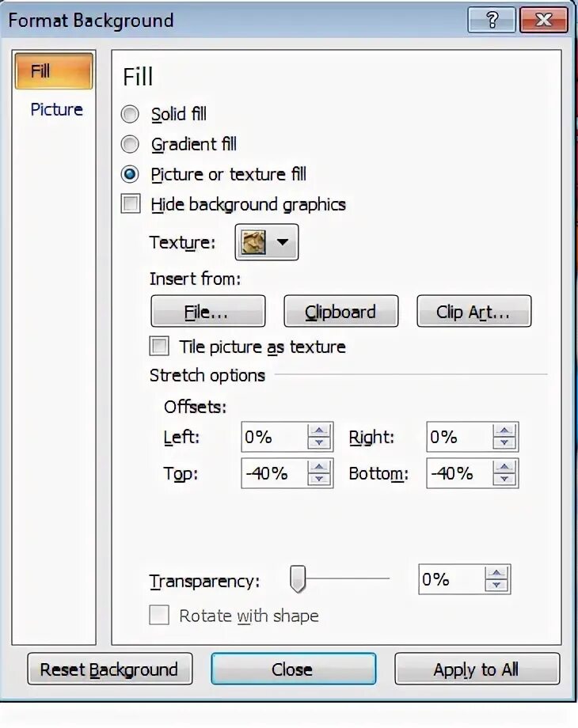Switch to the Picture tab
Screen dimensions: 578x728
click(x=56, y=109)
